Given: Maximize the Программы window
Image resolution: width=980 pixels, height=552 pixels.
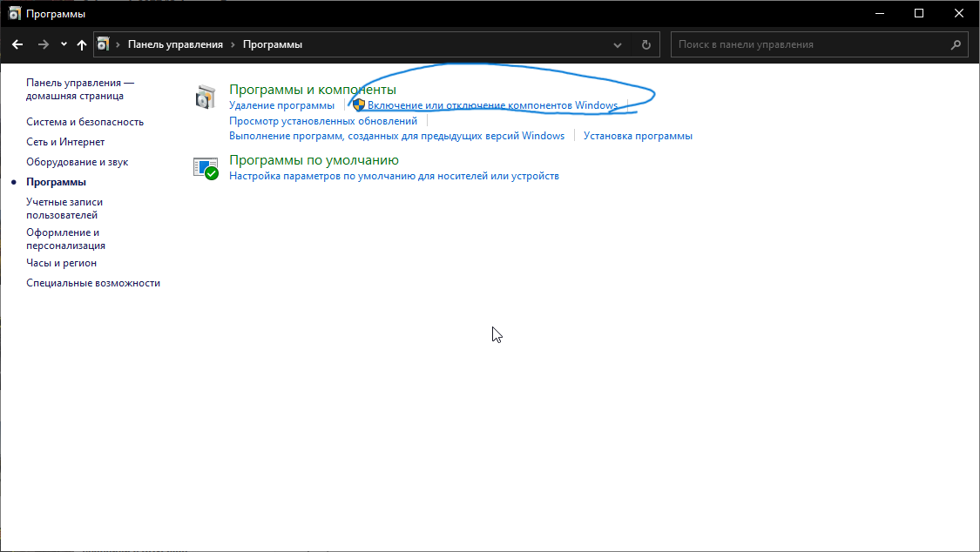Looking at the screenshot, I should [919, 13].
